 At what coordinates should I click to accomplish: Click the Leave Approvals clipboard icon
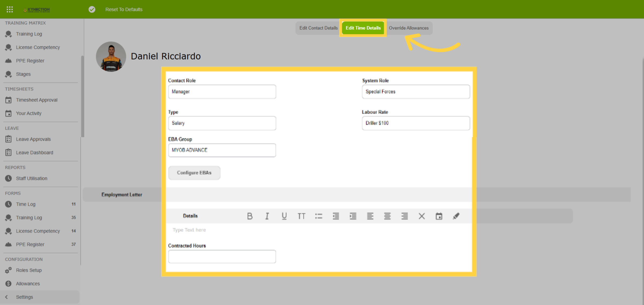(8, 139)
